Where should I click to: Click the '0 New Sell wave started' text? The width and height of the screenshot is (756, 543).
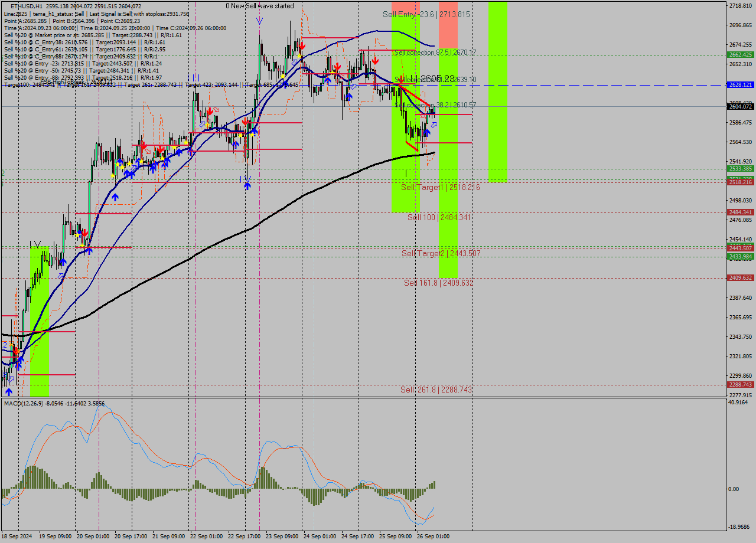[x=259, y=6]
